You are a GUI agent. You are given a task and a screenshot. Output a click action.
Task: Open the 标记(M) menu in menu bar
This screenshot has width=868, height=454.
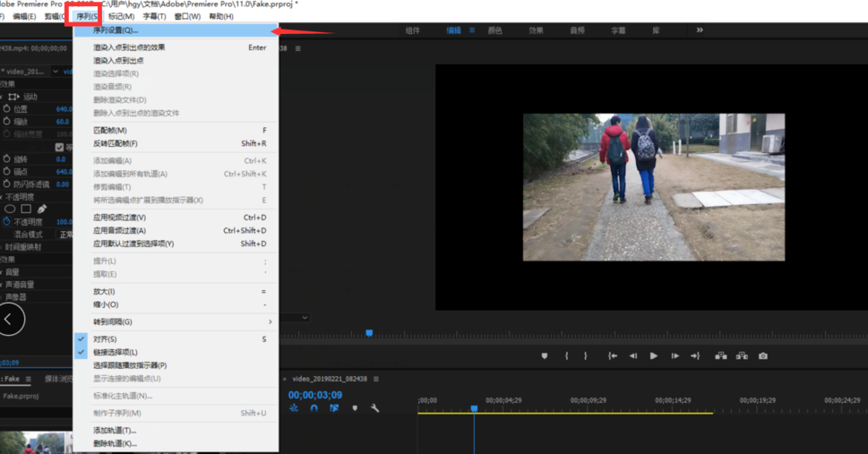pyautogui.click(x=121, y=16)
